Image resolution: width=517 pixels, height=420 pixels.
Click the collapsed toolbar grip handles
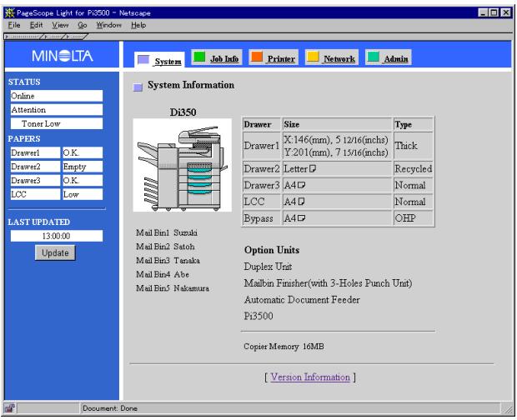(46, 37)
